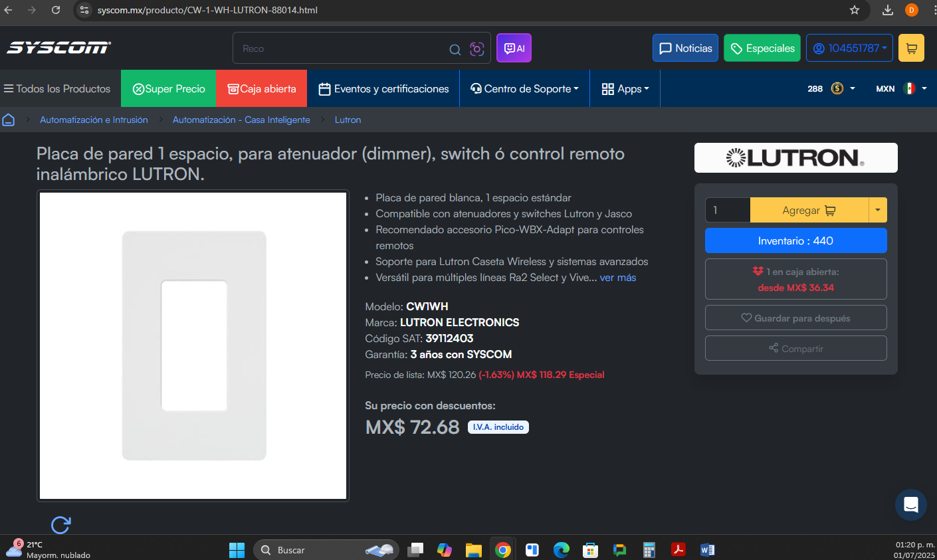Screen dimensions: 937x560
Task: Open the weather widget showing 21°C
Action: 47,550
